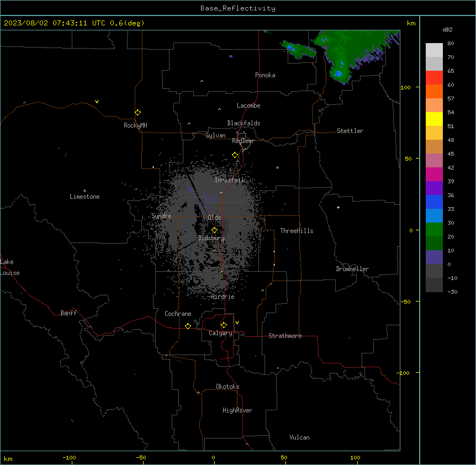This screenshot has height=465, width=476.
Task: Click the HighRiver label
Action: (237, 410)
